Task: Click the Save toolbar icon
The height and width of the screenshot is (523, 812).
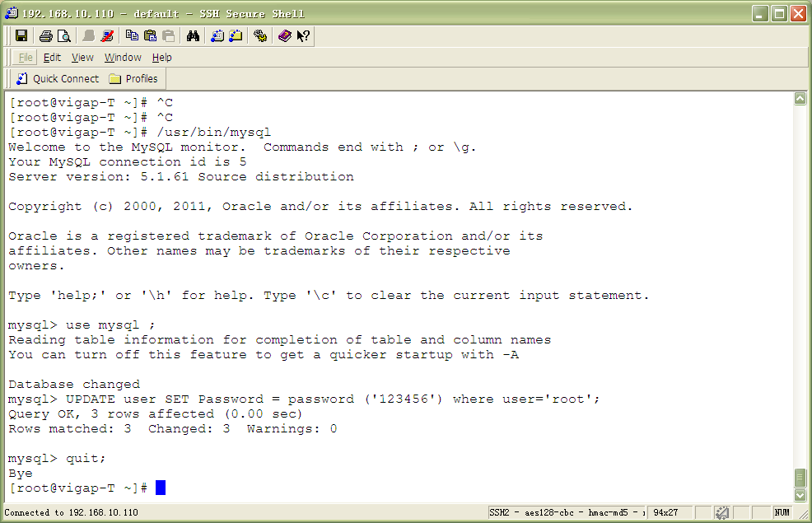Action: click(x=21, y=35)
